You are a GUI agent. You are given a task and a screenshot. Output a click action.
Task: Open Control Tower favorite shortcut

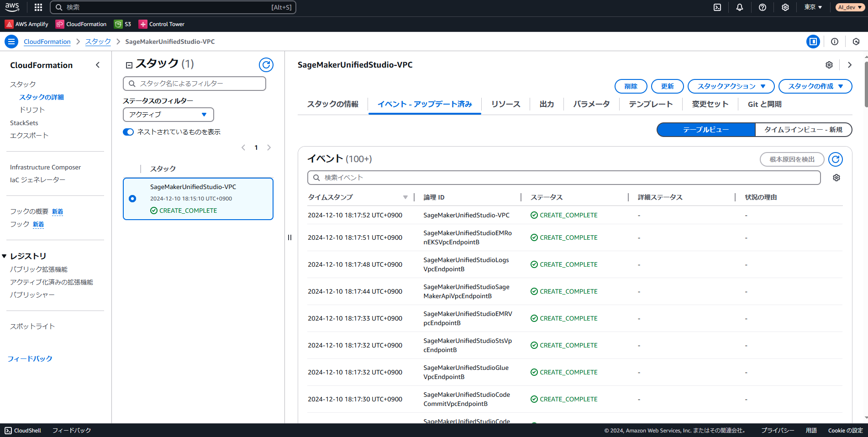tap(162, 24)
